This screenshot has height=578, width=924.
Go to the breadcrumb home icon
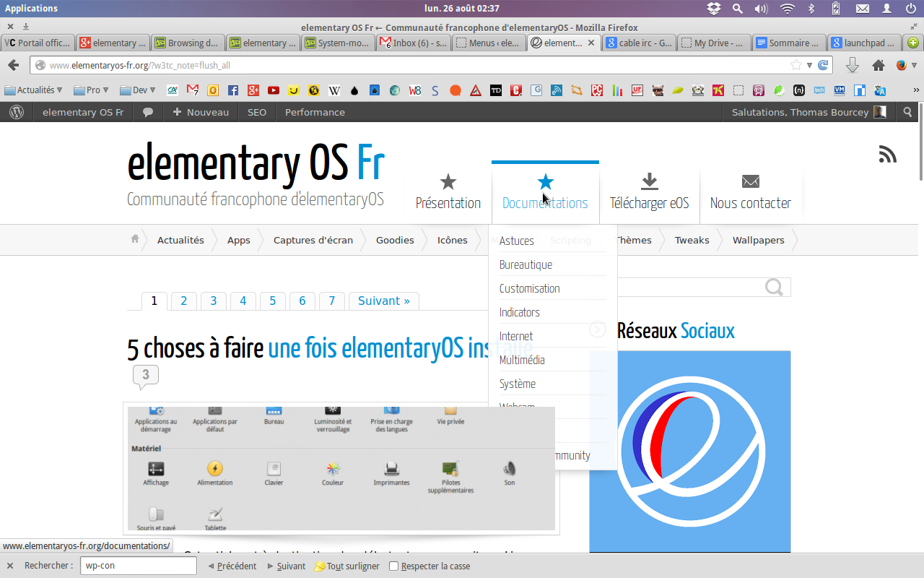(x=135, y=239)
